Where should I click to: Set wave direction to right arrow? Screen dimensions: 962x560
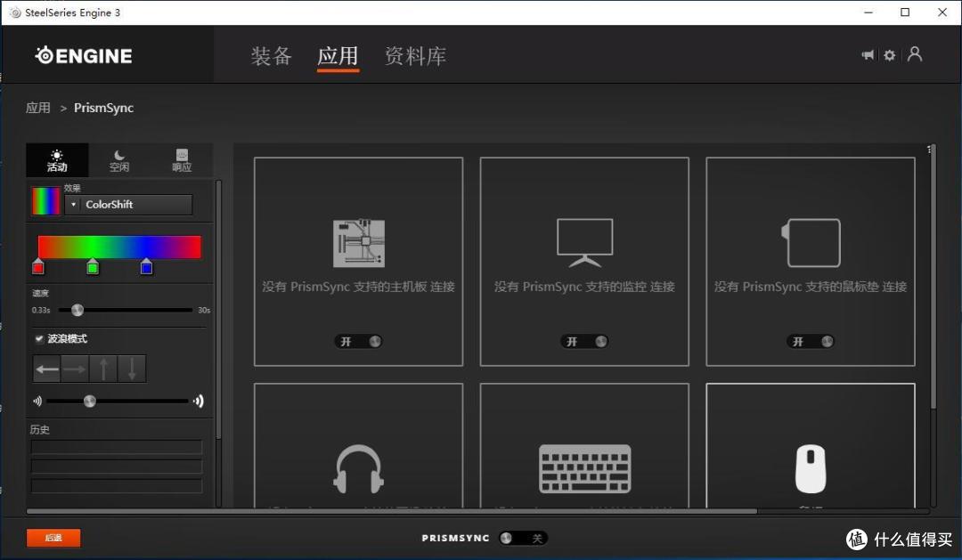pyautogui.click(x=75, y=369)
